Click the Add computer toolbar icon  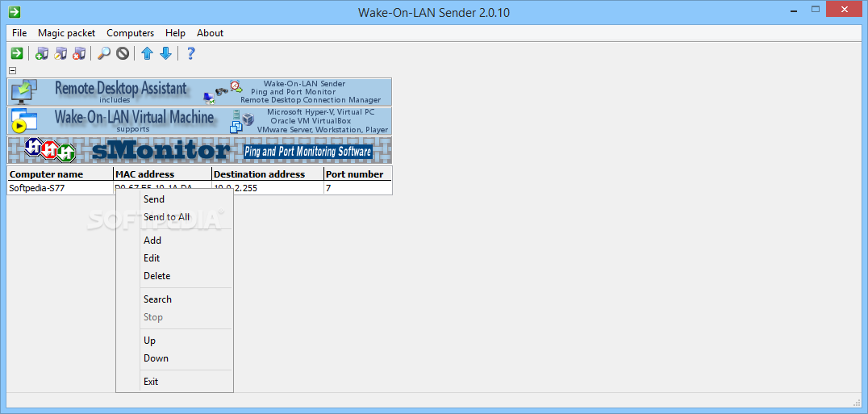point(41,53)
